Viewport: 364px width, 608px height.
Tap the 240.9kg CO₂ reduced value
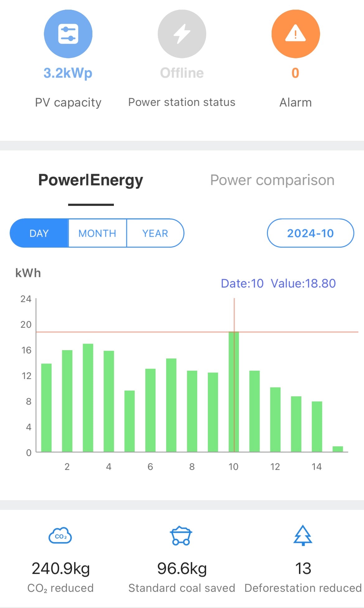point(61,568)
